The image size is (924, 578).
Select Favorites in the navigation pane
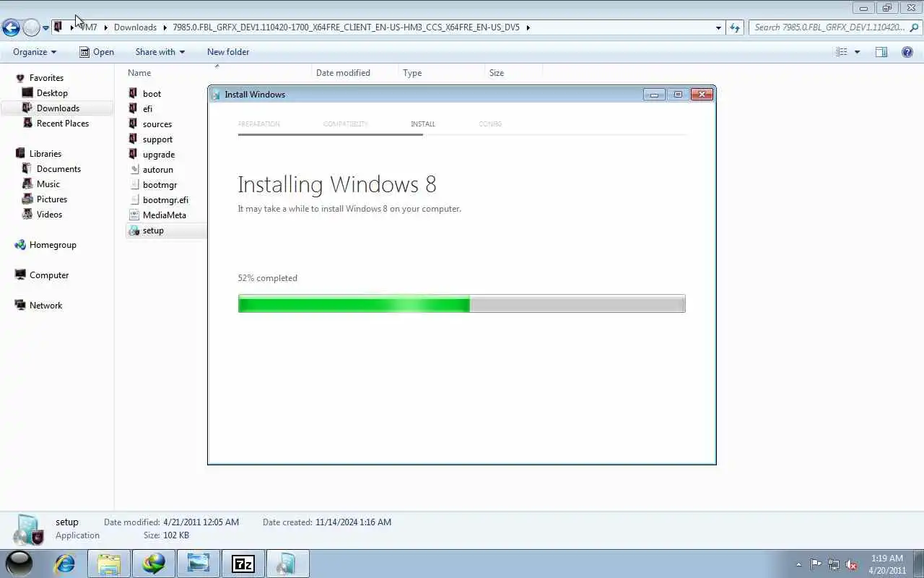(x=46, y=78)
